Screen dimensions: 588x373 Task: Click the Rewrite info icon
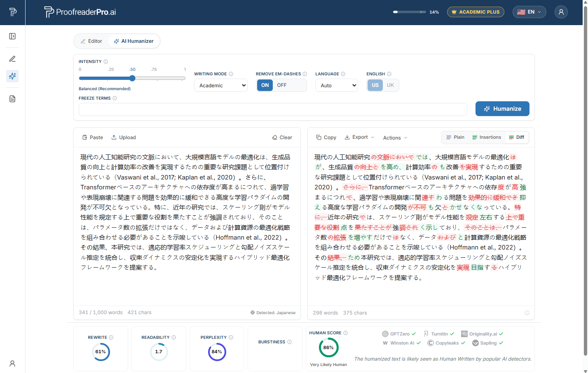pyautogui.click(x=111, y=338)
